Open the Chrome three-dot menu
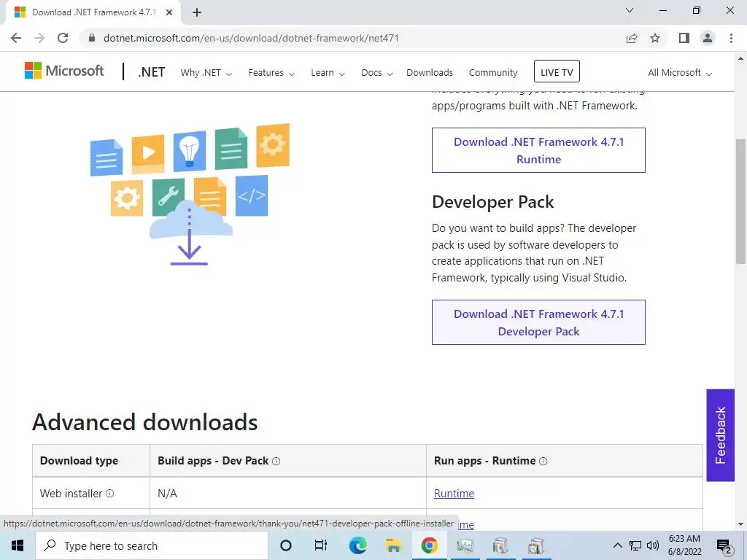The image size is (747, 560). [731, 38]
